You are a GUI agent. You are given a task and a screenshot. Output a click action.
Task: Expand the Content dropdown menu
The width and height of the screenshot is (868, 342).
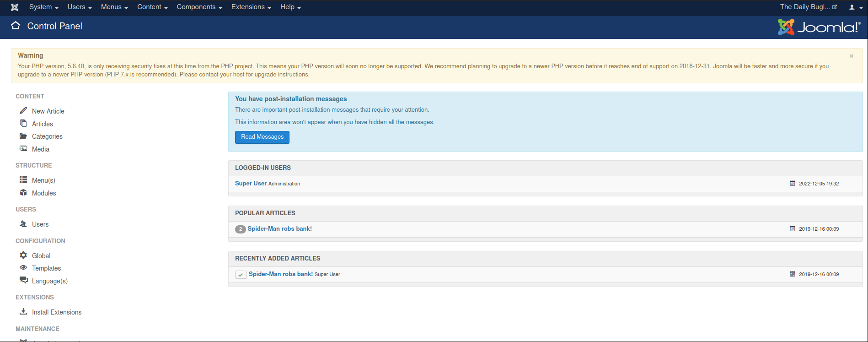(152, 7)
